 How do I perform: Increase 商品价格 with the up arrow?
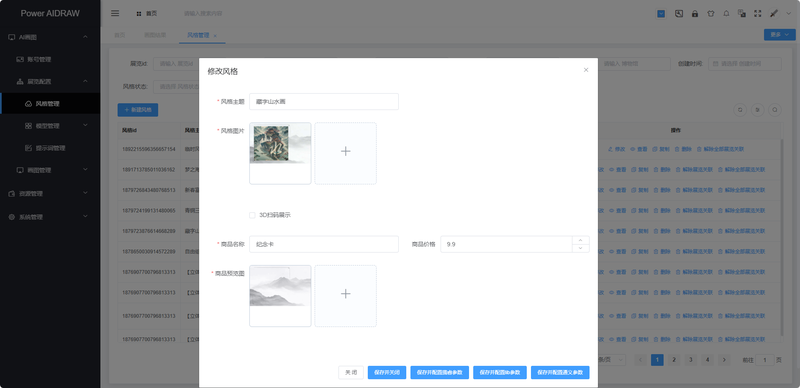coord(581,240)
